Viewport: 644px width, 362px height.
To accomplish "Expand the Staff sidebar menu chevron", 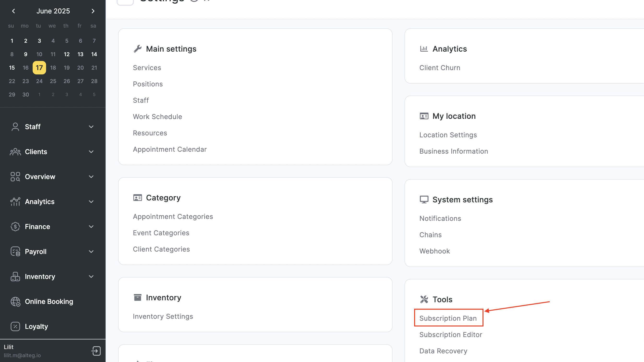I will tap(91, 127).
